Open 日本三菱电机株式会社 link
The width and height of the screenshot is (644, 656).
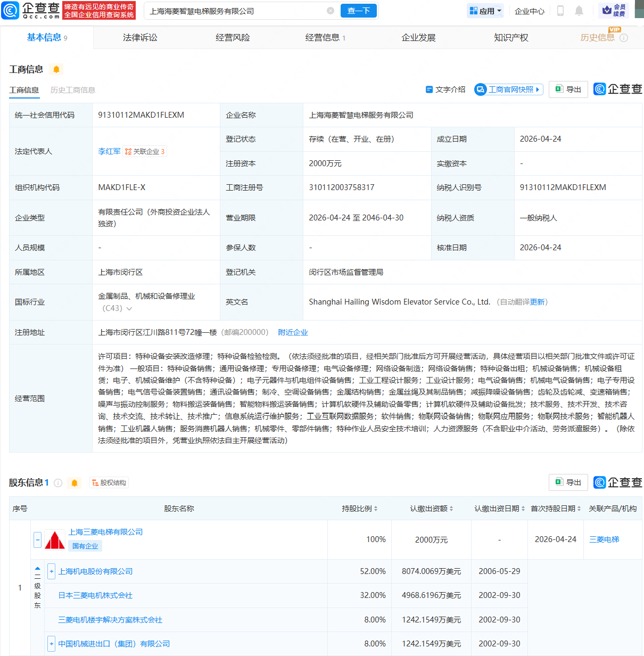point(95,595)
